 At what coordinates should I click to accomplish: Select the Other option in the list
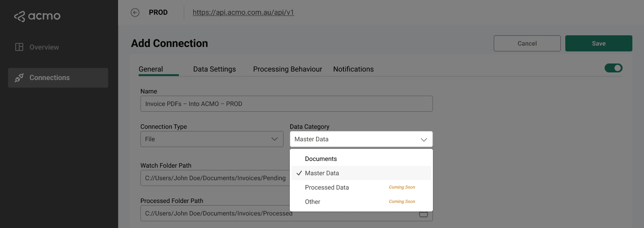click(x=361, y=202)
